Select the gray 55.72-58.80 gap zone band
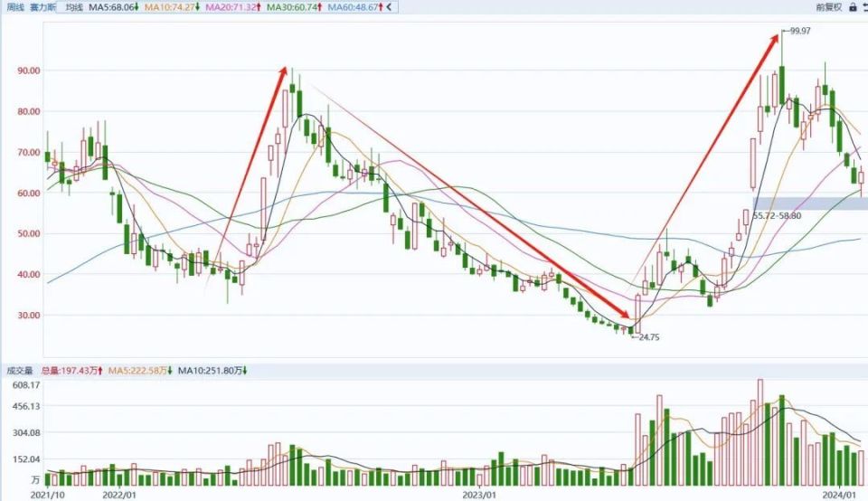Screen dimensions: 868x501 810,203
